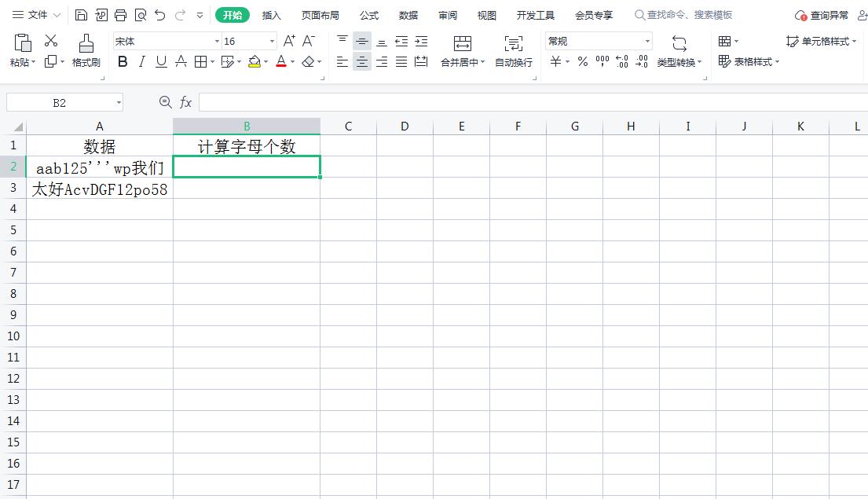
Task: Click the select-all corner triangle
Action: tap(18, 127)
